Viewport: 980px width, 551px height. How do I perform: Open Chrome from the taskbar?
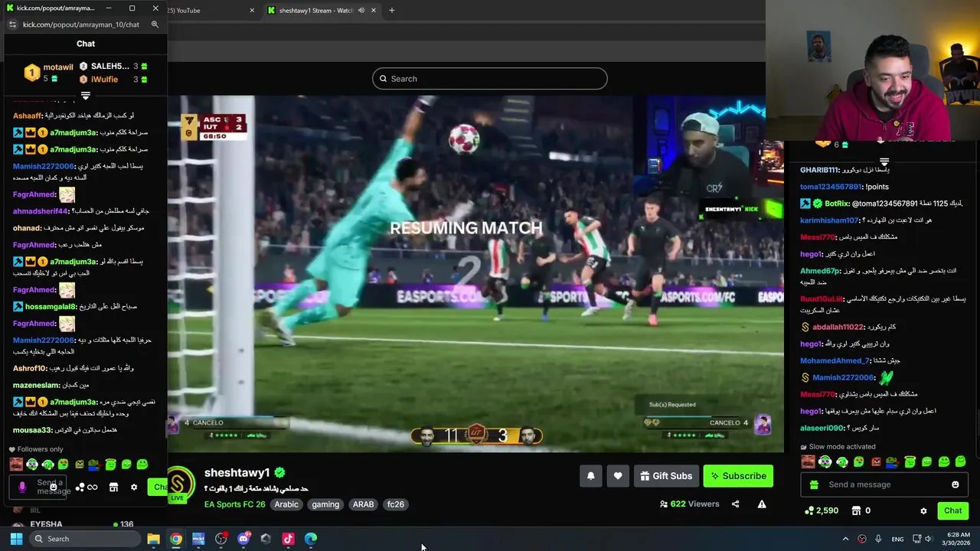pyautogui.click(x=176, y=539)
